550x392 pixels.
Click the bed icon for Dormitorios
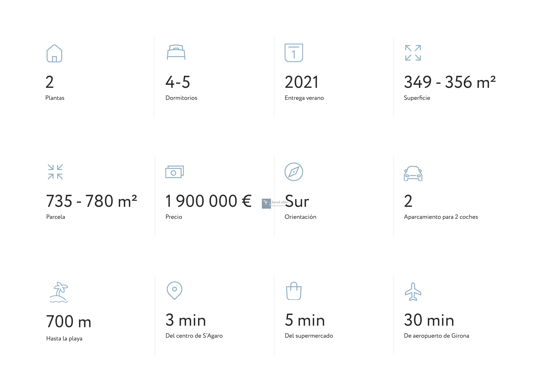tap(176, 52)
